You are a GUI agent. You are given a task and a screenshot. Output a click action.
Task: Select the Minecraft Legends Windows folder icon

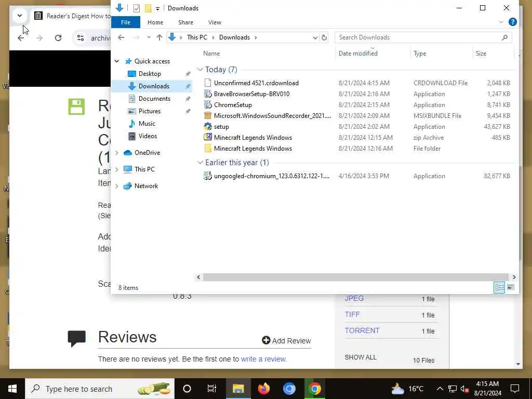tap(208, 148)
